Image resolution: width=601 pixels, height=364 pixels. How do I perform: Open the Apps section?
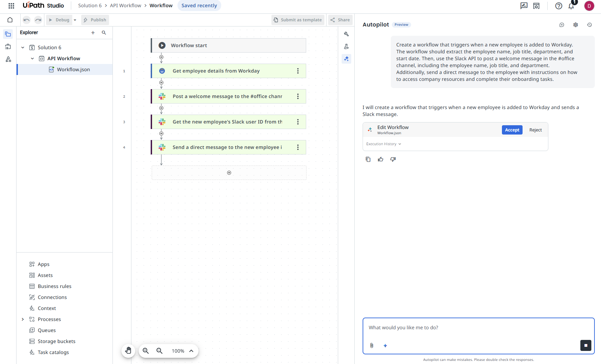click(43, 264)
